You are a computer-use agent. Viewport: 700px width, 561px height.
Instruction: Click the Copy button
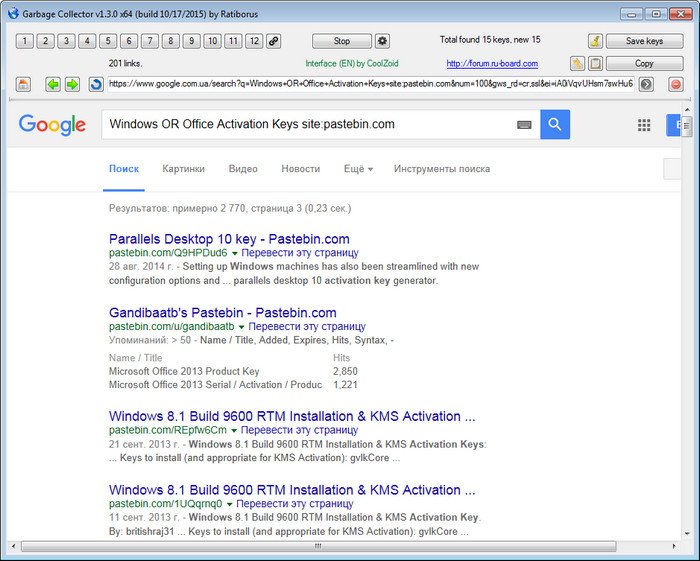click(x=645, y=63)
